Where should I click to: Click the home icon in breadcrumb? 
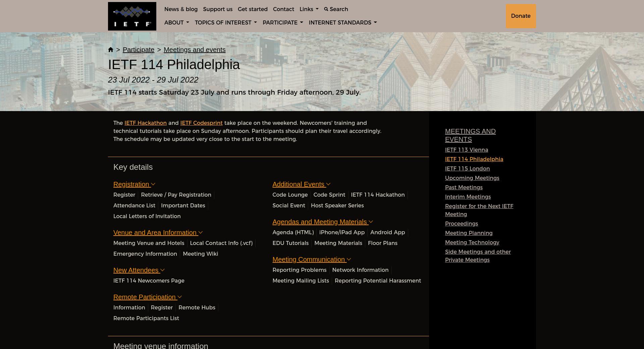pyautogui.click(x=111, y=50)
